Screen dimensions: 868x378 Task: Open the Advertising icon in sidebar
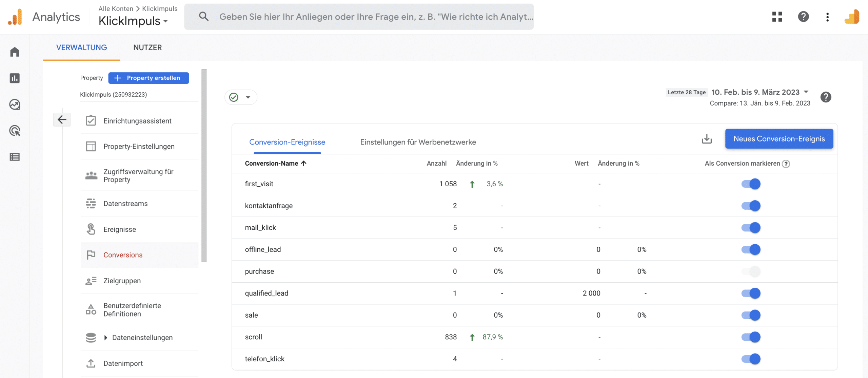[x=15, y=131]
